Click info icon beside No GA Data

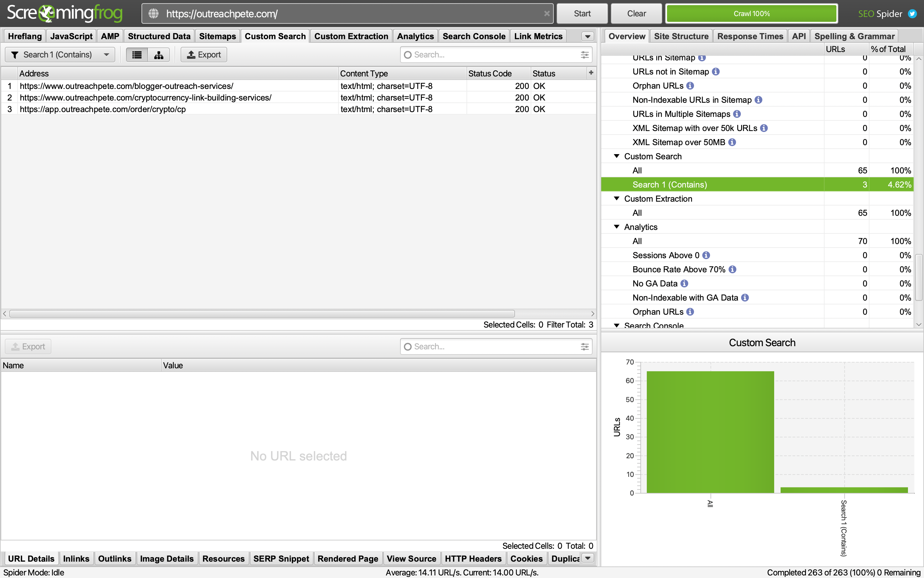685,284
